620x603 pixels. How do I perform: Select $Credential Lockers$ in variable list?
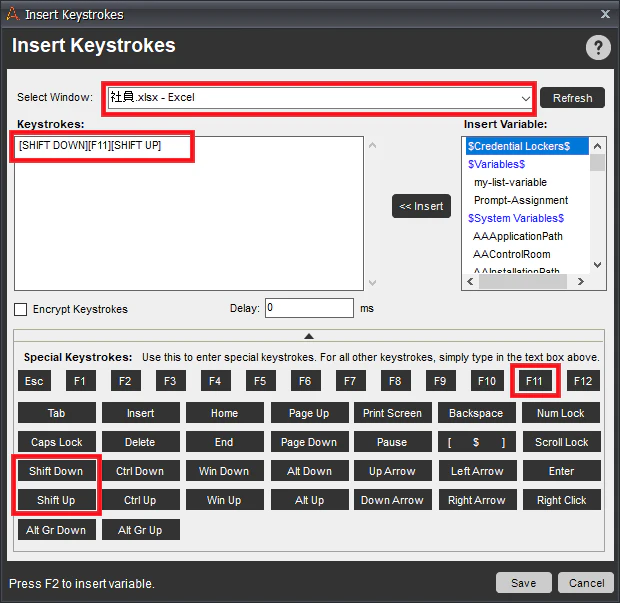point(527,146)
